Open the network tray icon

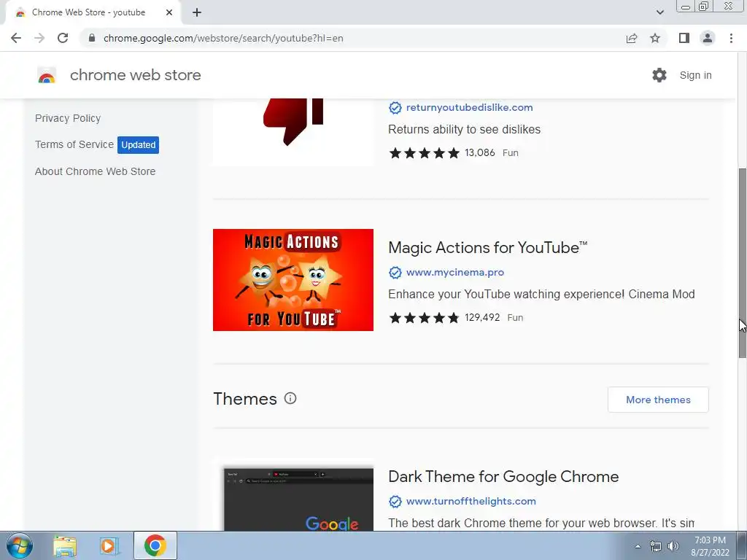(656, 546)
